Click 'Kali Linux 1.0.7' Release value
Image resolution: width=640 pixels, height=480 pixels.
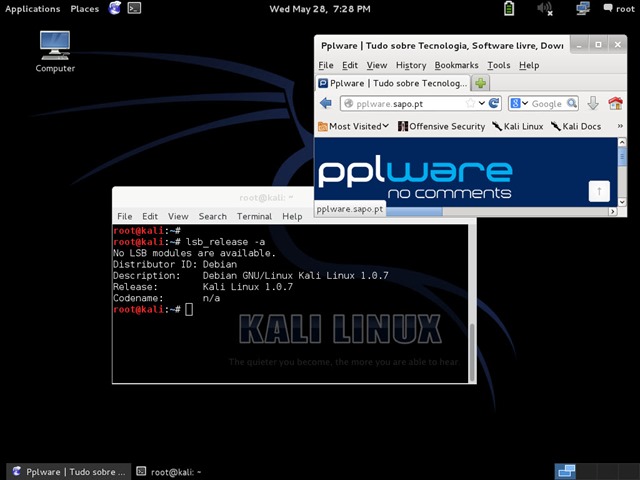pos(248,287)
